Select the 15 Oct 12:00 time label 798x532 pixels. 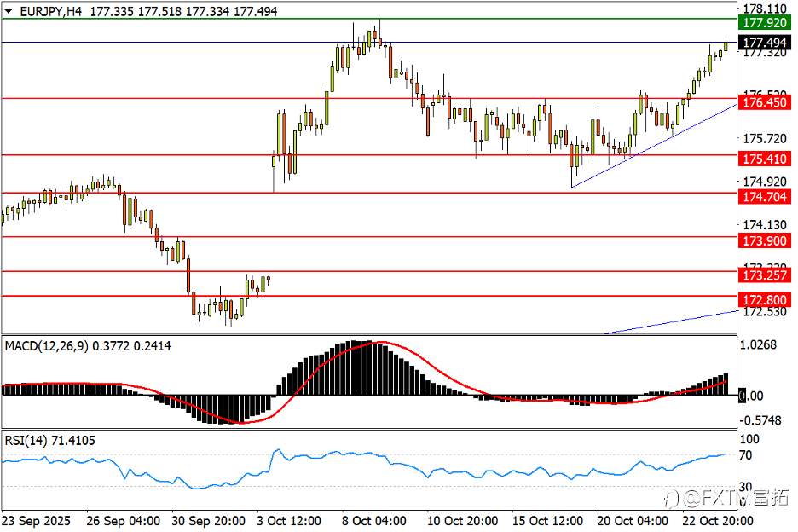[547, 521]
